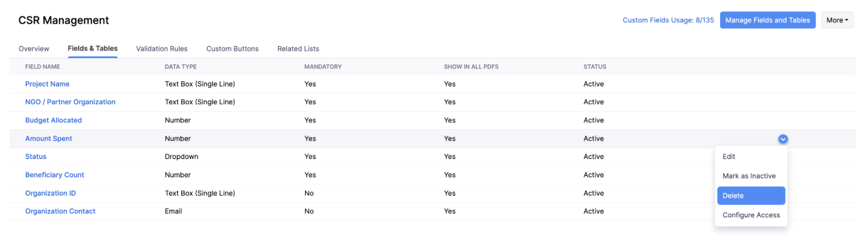This screenshot has width=868, height=245.
Task: Open the Beneficiary Count field link
Action: [55, 175]
